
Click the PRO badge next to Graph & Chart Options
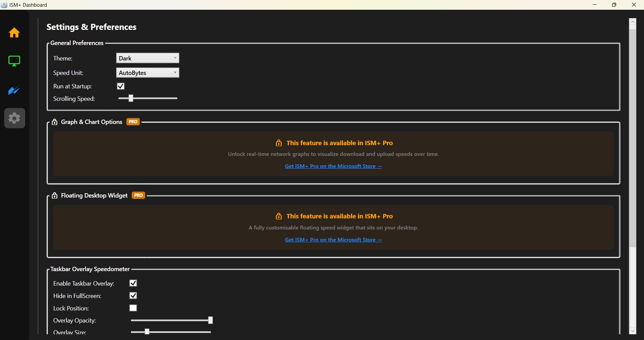click(133, 122)
